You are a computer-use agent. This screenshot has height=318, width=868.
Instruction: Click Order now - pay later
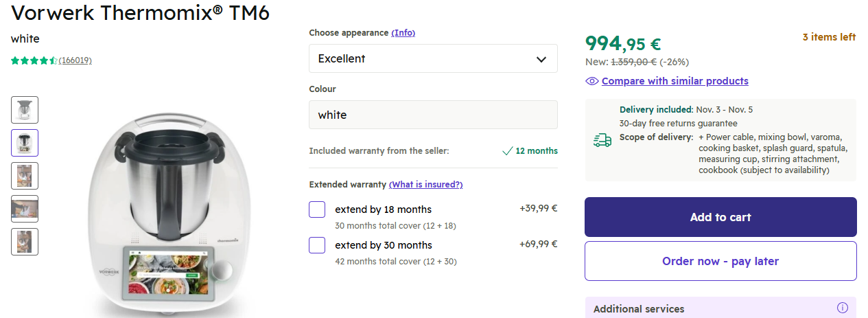[720, 261]
